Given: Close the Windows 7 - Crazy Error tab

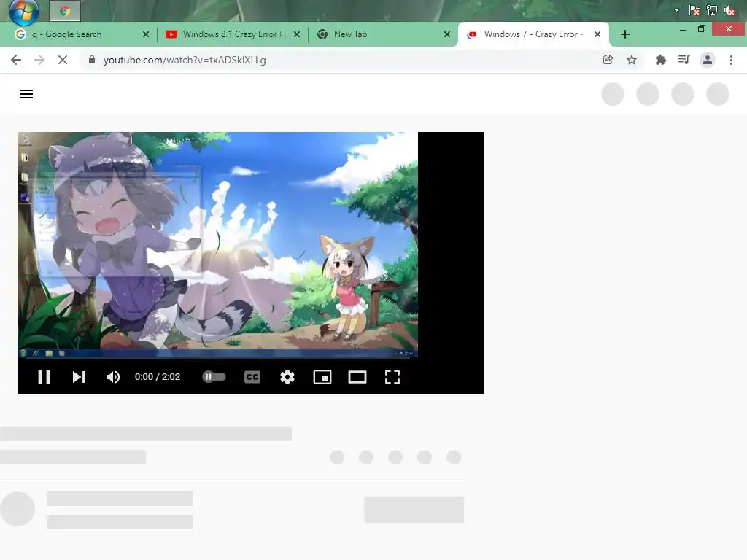Looking at the screenshot, I should (x=597, y=34).
